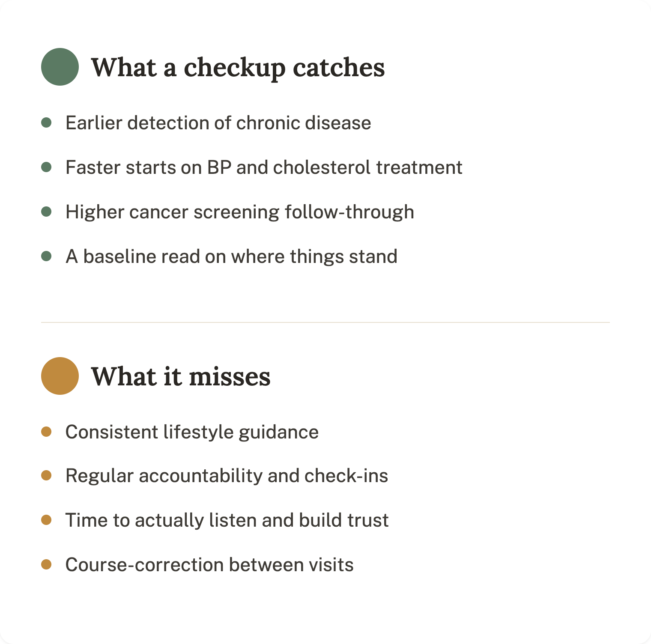Click the large amber circle icon
This screenshot has height=644, width=651.
click(x=60, y=376)
